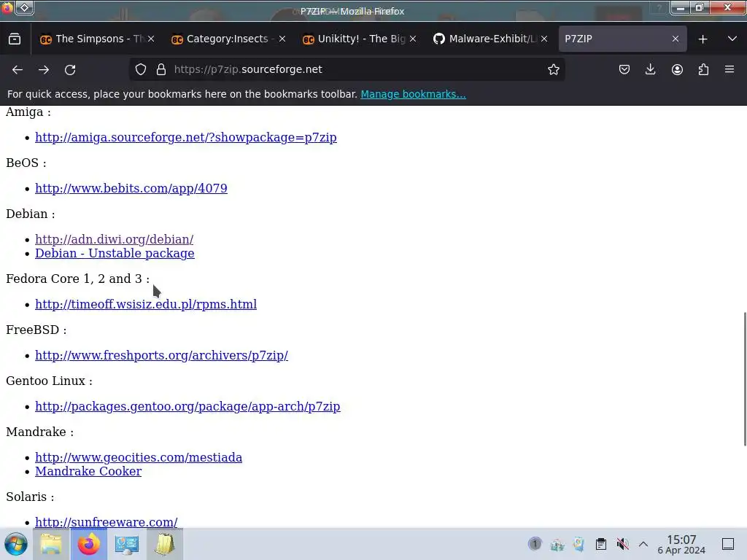This screenshot has width=747, height=560.
Task: Open the Firefox application menu
Action: tap(729, 69)
